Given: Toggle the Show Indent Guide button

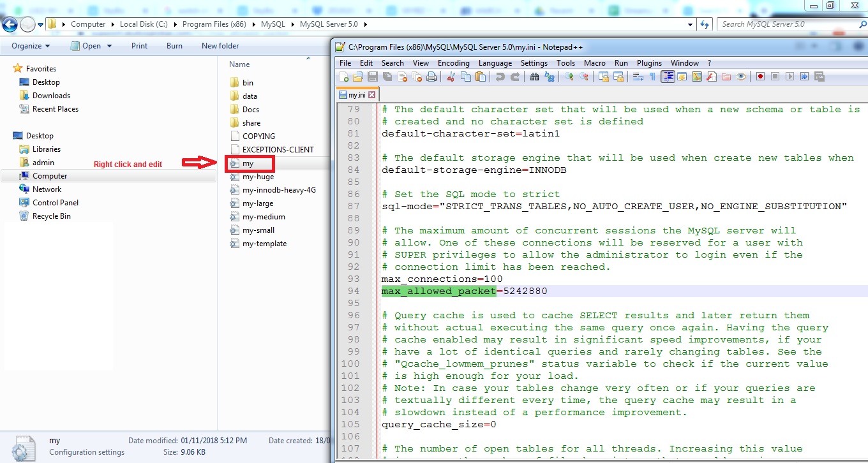Looking at the screenshot, I should click(668, 77).
